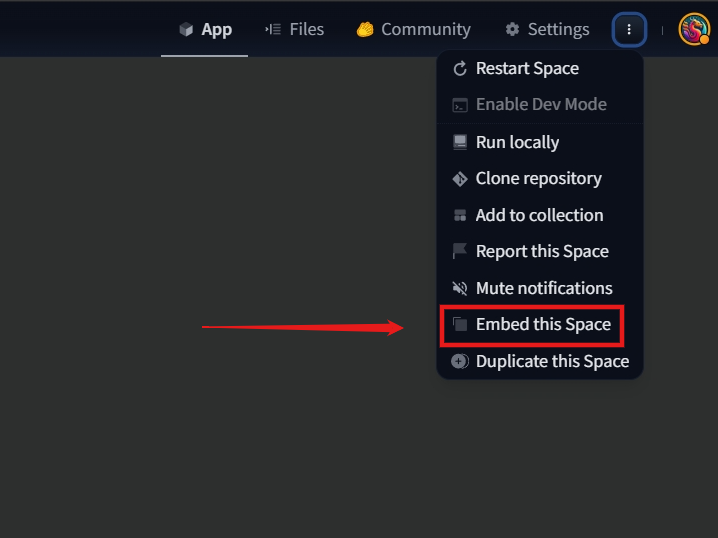Open the Settings tab

coord(547,30)
